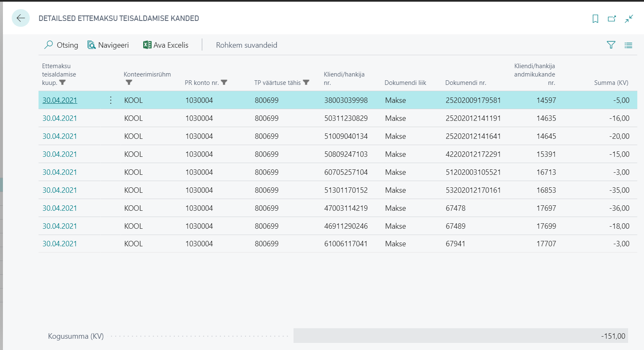Viewport: 644px width, 350px height.
Task: Open filter on Konteerimisrühm column
Action: [x=129, y=82]
